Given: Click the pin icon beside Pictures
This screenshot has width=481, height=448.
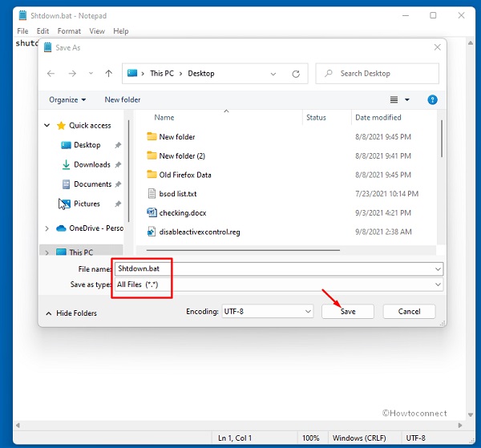Looking at the screenshot, I should tap(118, 204).
